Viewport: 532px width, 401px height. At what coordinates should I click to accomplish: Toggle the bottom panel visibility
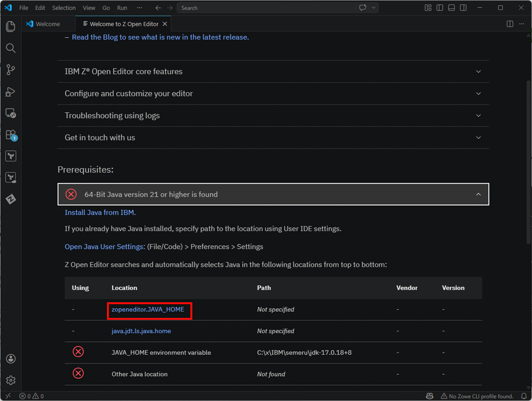[451, 8]
